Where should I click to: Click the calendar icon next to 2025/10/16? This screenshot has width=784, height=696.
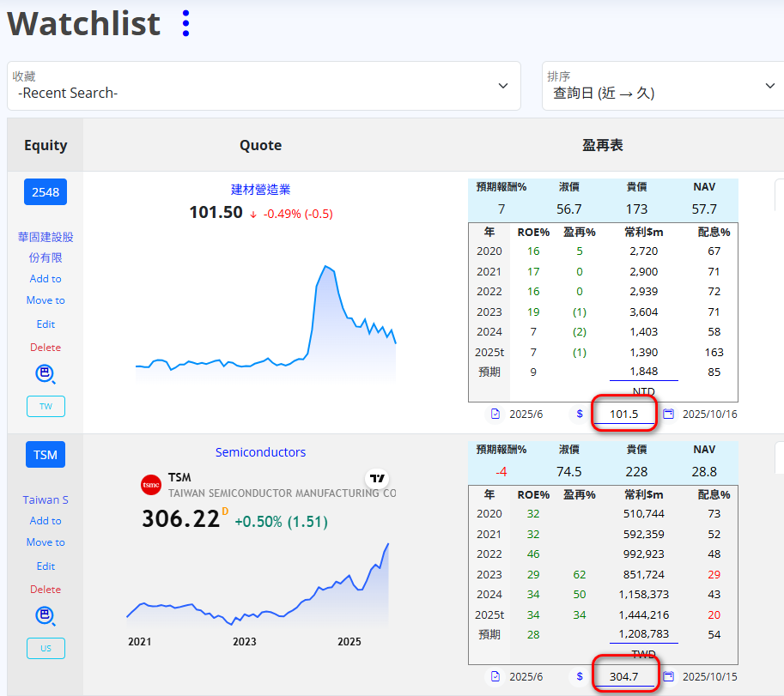point(668,414)
